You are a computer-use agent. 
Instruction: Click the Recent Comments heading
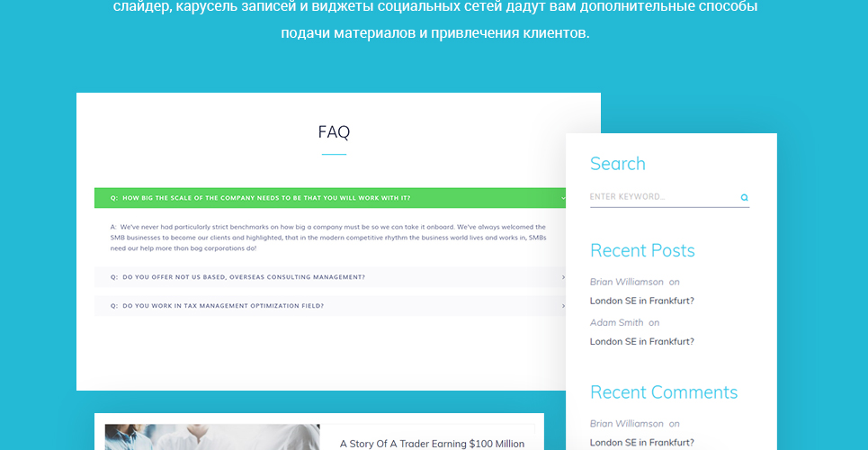click(664, 392)
